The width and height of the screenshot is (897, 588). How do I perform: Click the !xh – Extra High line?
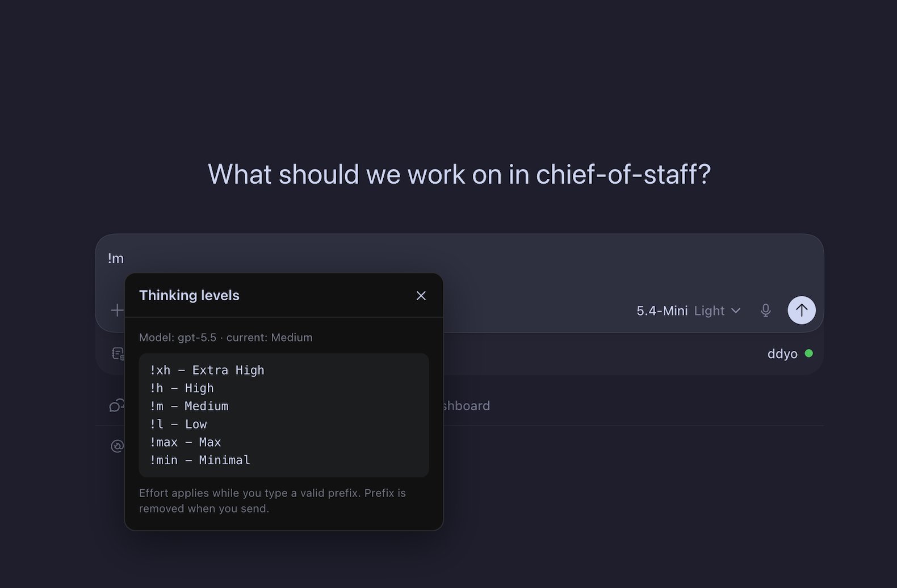pos(207,370)
